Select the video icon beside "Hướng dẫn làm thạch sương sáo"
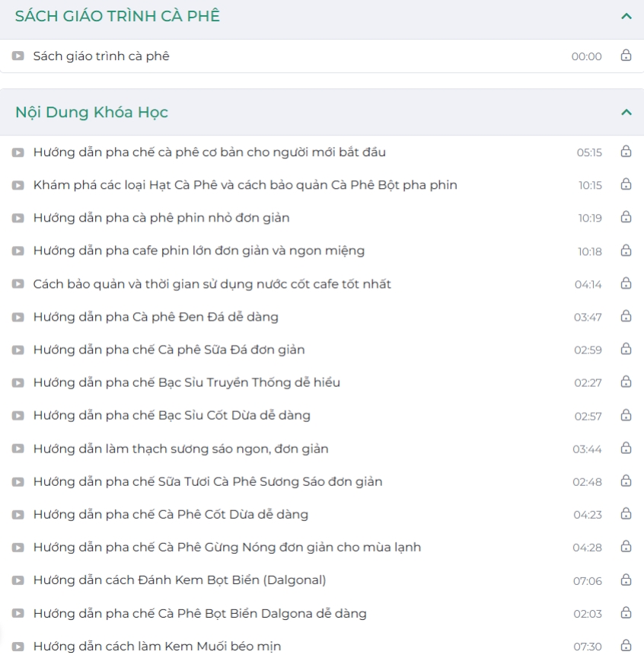 tap(18, 449)
